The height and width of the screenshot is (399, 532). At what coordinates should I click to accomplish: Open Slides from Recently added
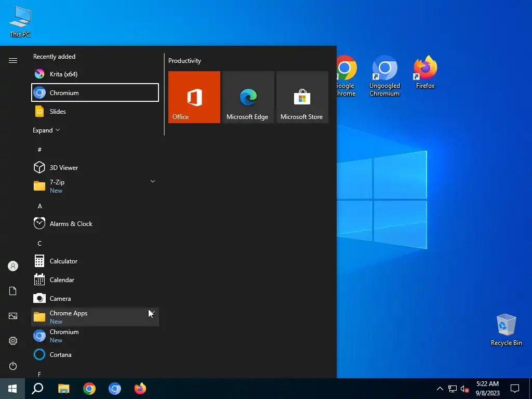[95, 111]
